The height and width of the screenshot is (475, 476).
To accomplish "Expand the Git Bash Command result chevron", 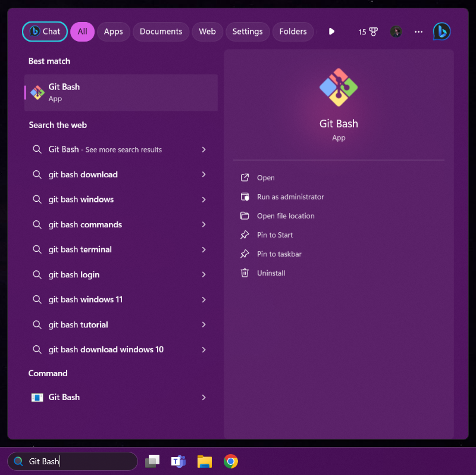I will point(203,397).
